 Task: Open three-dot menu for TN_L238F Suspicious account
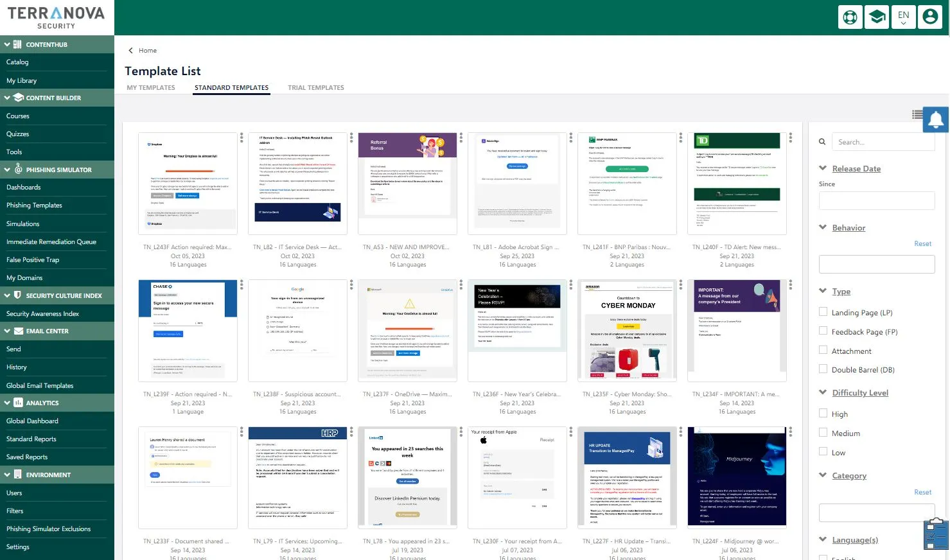351,284
